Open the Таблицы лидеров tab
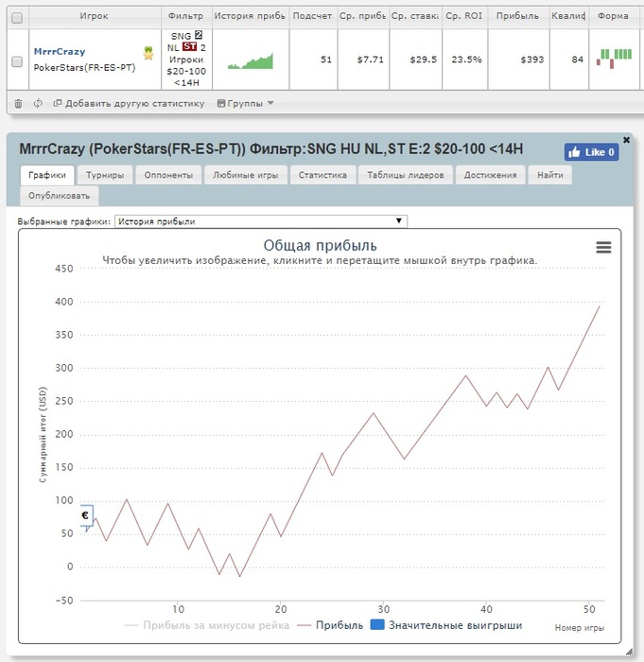The width and height of the screenshot is (644, 662). 406,175
